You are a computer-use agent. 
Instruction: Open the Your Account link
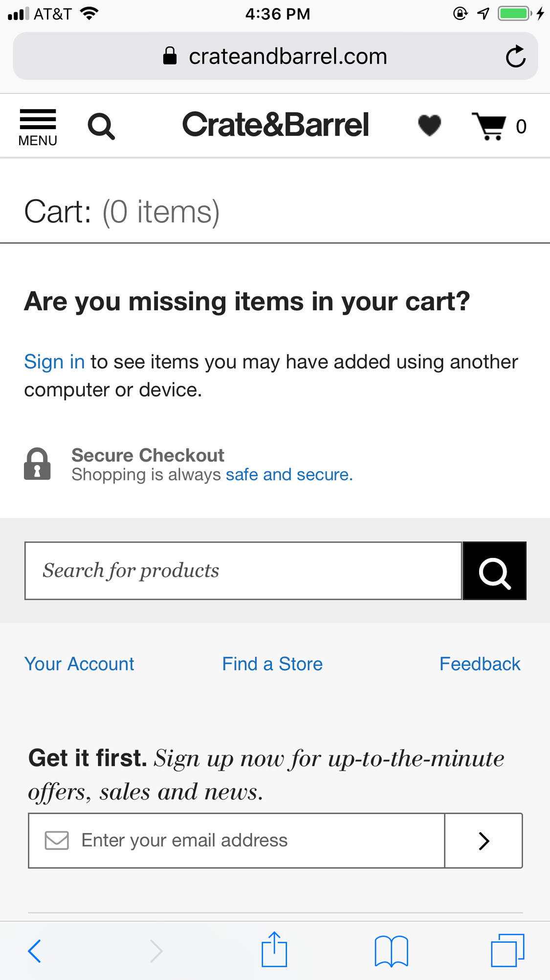coord(79,664)
